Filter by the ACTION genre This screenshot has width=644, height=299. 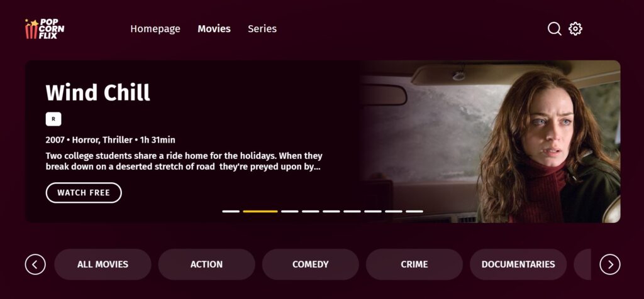click(206, 264)
